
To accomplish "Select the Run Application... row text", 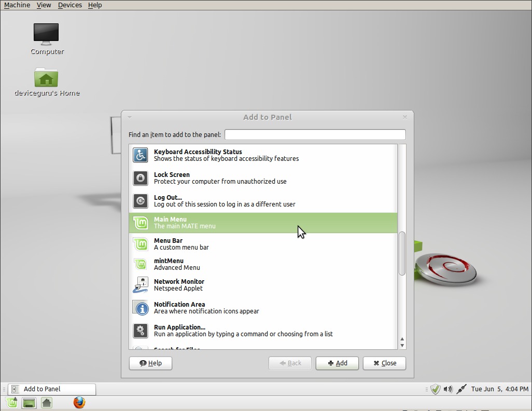I will (x=243, y=331).
